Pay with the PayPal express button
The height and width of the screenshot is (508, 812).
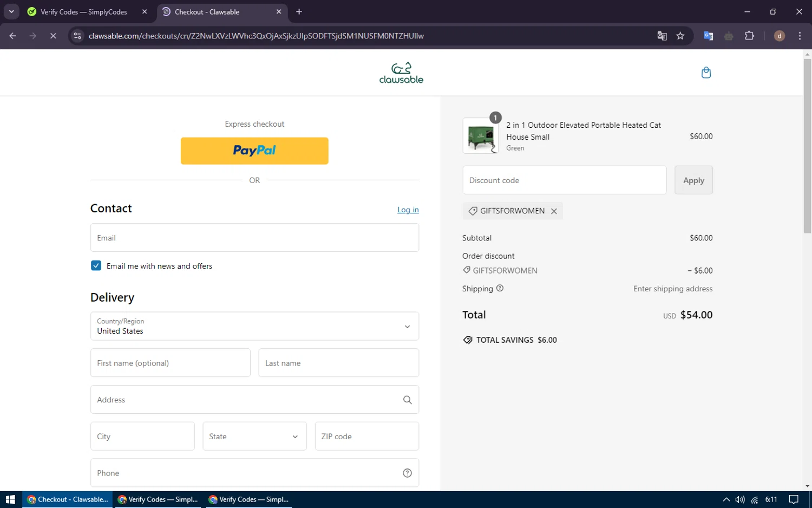(254, 151)
